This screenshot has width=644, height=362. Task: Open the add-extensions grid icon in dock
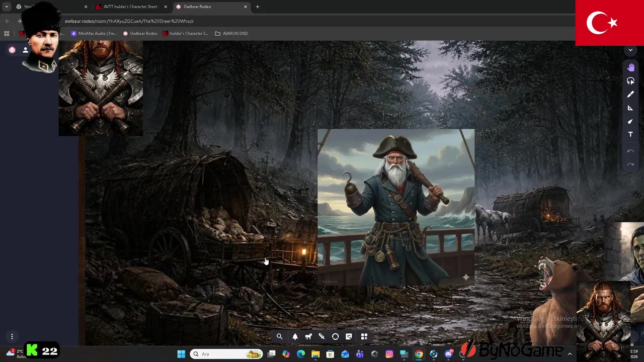click(x=364, y=337)
